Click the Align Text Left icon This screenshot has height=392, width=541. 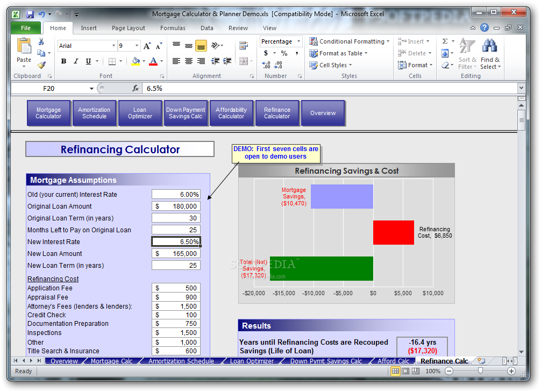176,61
